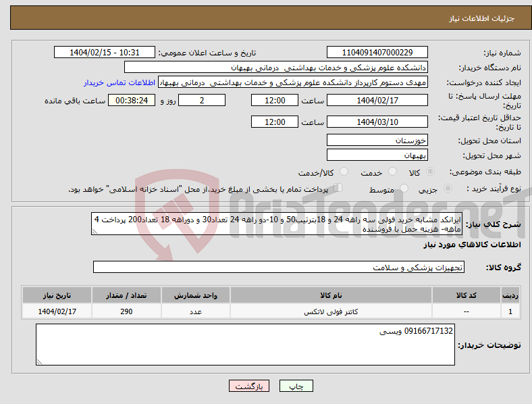
Task: Select the جزیی purchase type radio
Action: (448, 188)
